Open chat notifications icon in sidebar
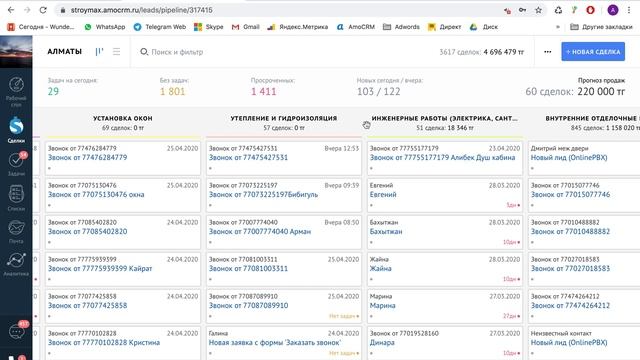The image size is (640, 360). (x=16, y=331)
